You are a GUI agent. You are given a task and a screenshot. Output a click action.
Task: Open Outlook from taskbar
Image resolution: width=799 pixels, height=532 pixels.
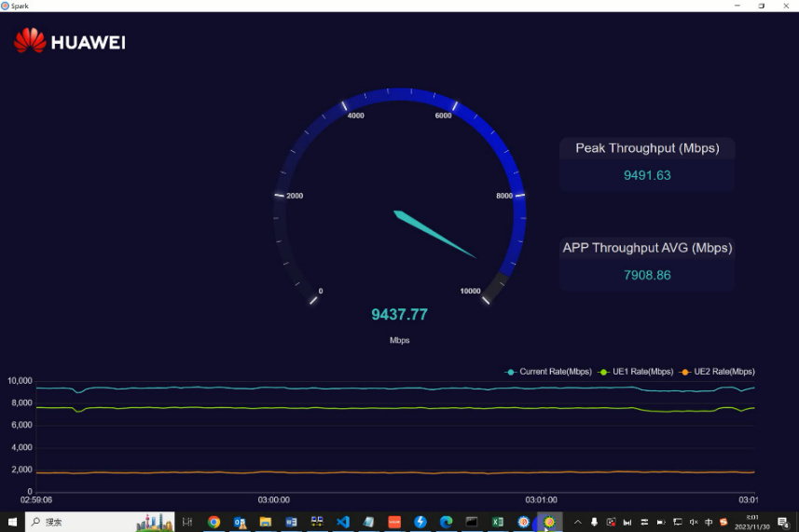tap(240, 522)
